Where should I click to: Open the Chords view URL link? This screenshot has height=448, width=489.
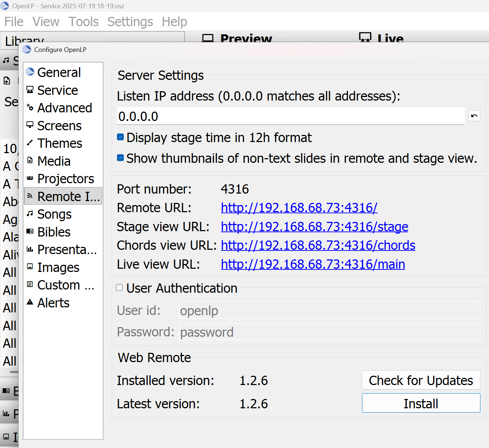point(318,245)
